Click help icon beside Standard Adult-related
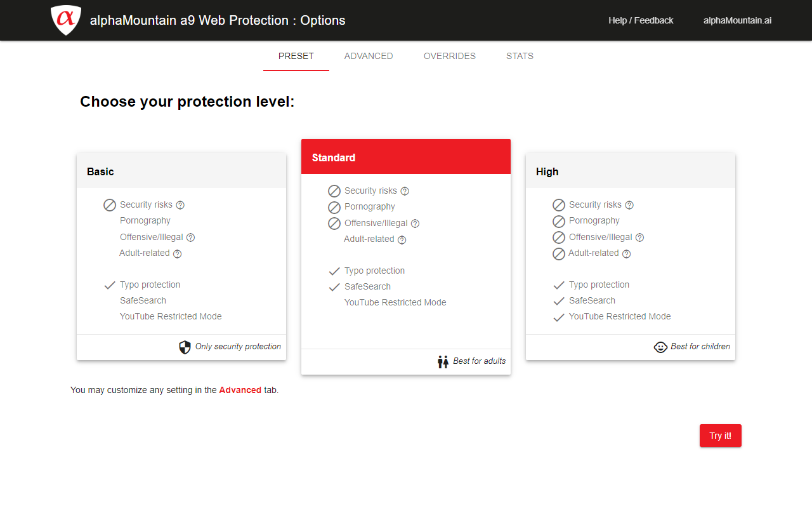Image resolution: width=812 pixels, height=508 pixels. click(402, 240)
